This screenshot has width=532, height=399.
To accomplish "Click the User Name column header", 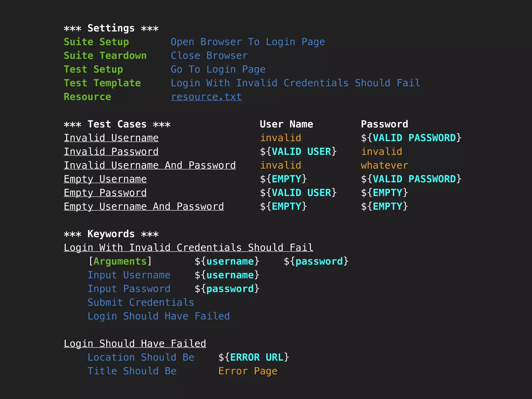I will (x=287, y=124).
